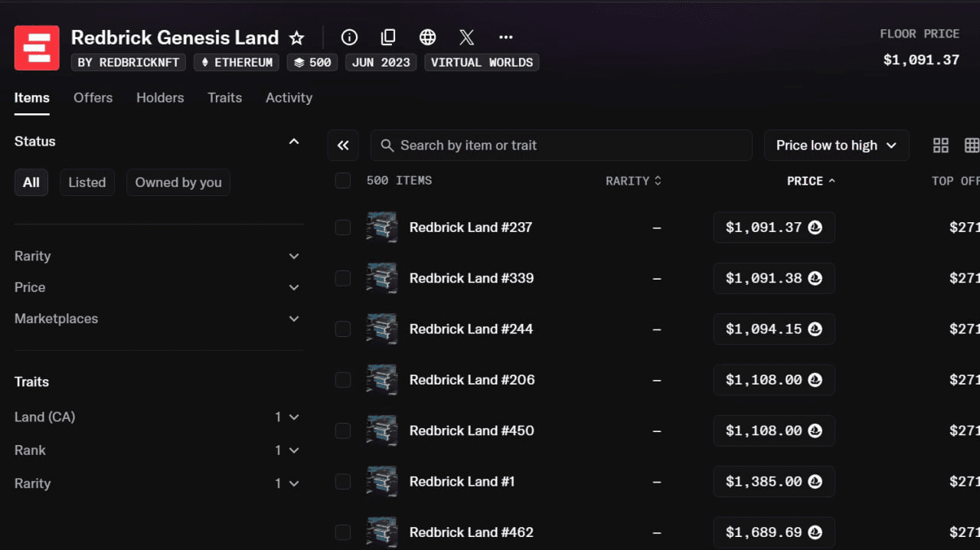Screen dimensions: 980x550
Task: Click the Redbrick Genesis Land collection logo
Action: tap(37, 47)
